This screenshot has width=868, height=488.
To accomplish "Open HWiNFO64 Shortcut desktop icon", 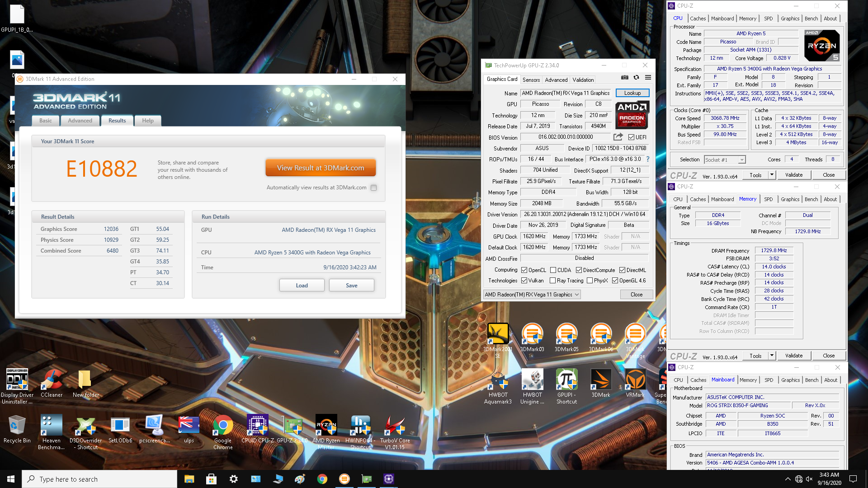I will pyautogui.click(x=360, y=432).
